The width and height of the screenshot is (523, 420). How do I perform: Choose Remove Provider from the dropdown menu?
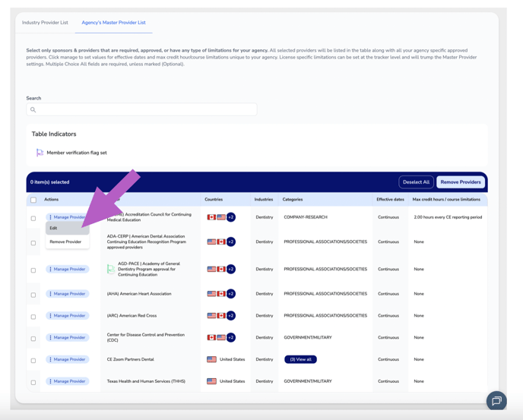pyautogui.click(x=68, y=242)
